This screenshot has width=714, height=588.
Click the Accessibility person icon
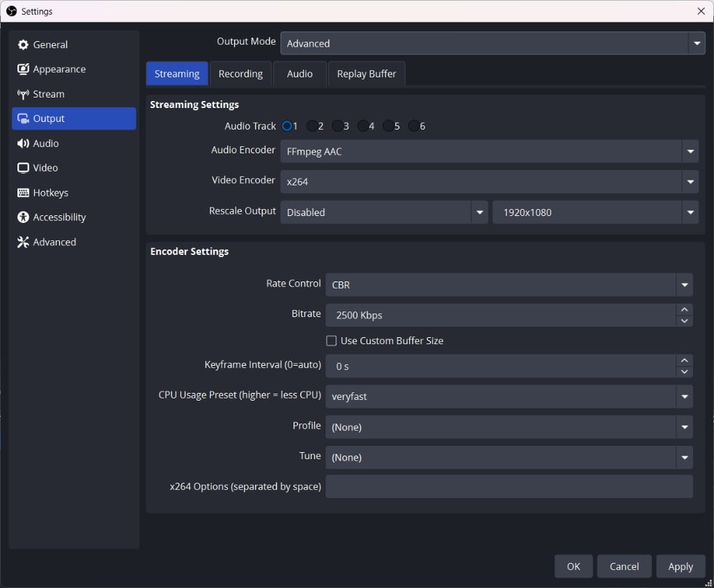(23, 217)
